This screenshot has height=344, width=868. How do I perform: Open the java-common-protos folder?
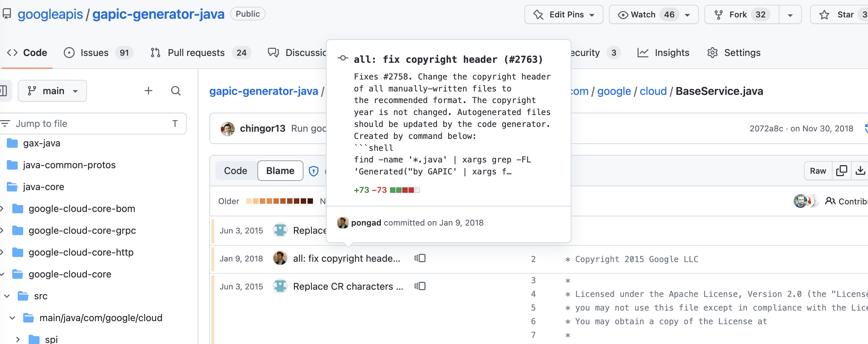click(69, 165)
